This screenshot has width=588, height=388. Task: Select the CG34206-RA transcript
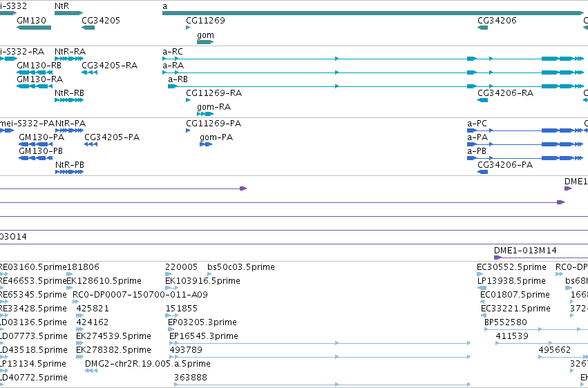482,100
